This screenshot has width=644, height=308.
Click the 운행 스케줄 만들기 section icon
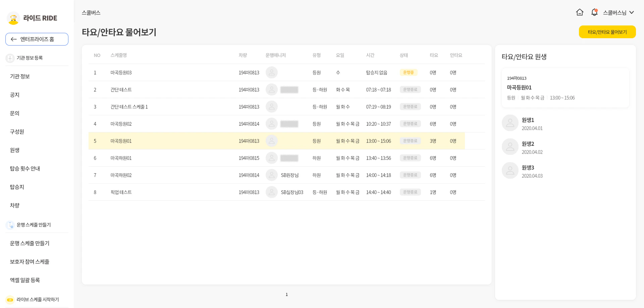[10, 225]
